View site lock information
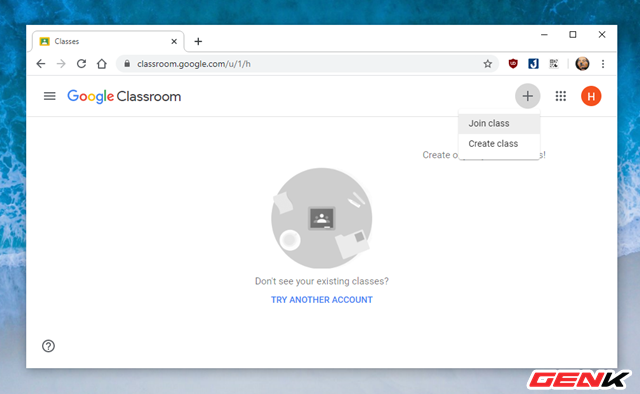 127,64
